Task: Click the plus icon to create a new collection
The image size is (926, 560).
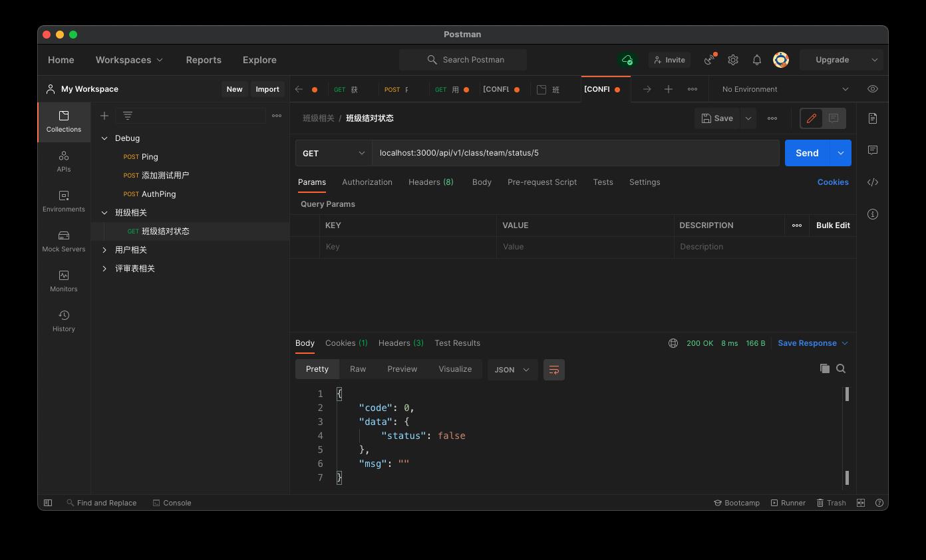Action: pos(104,116)
